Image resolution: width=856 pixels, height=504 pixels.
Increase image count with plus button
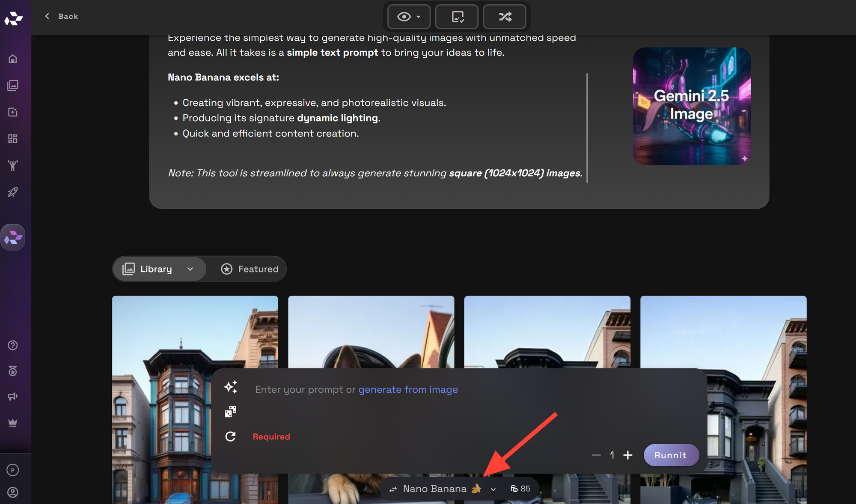coord(627,455)
